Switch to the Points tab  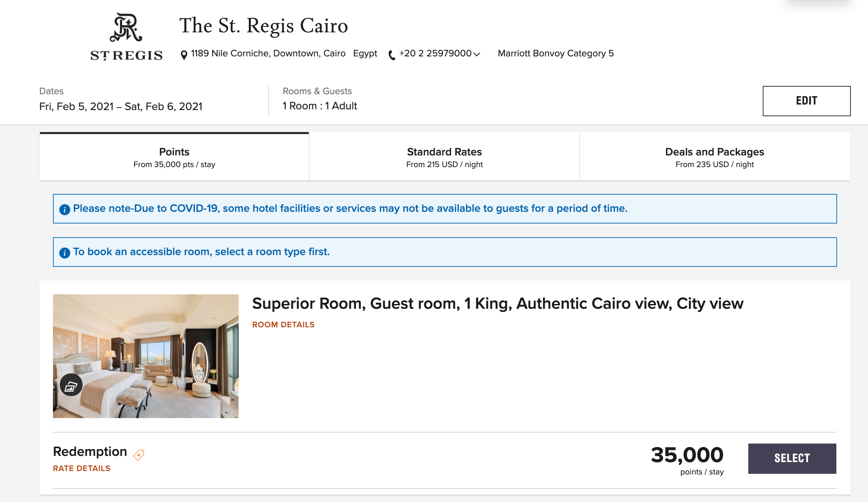coord(174,156)
